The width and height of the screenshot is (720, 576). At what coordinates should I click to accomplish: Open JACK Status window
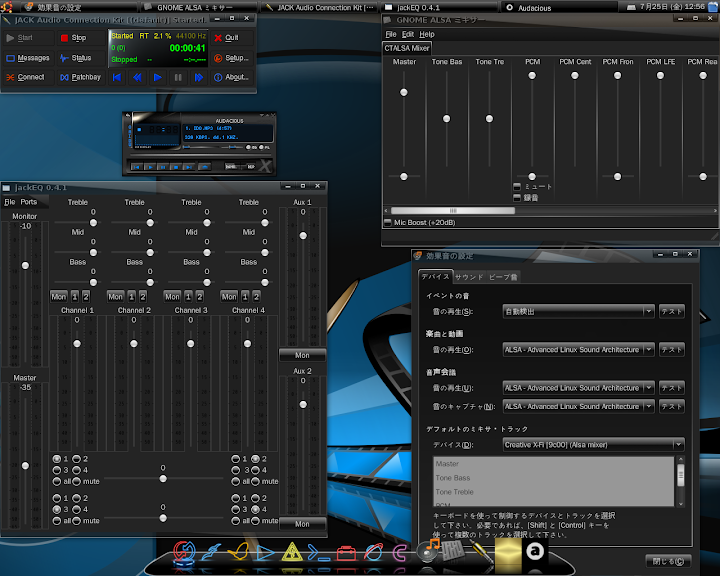(x=81, y=58)
